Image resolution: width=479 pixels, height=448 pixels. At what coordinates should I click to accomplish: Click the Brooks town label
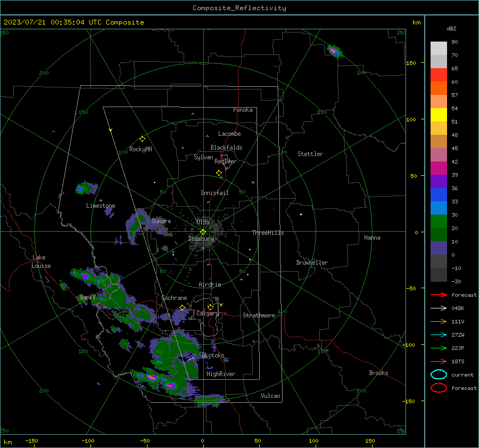tap(378, 373)
